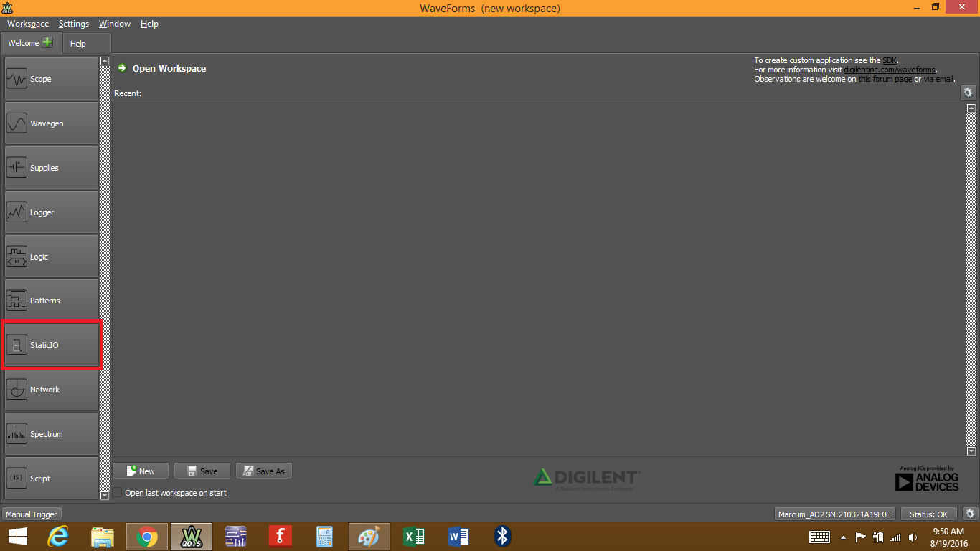Click the taskbar clock showing 9:50 AM

coord(948,537)
